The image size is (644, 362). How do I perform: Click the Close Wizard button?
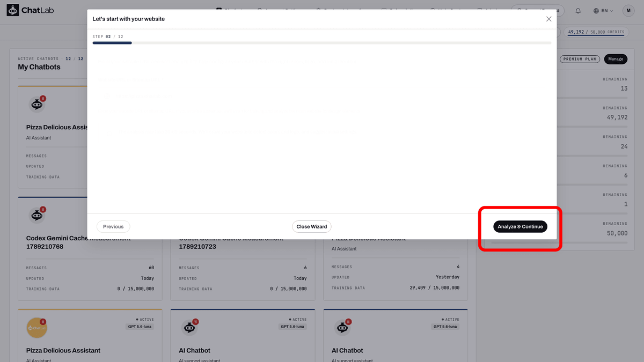click(312, 226)
